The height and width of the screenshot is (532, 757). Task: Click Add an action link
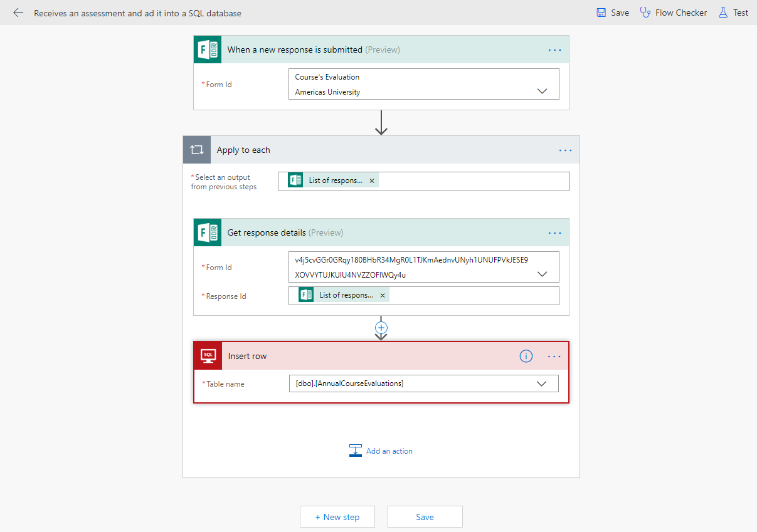click(389, 451)
